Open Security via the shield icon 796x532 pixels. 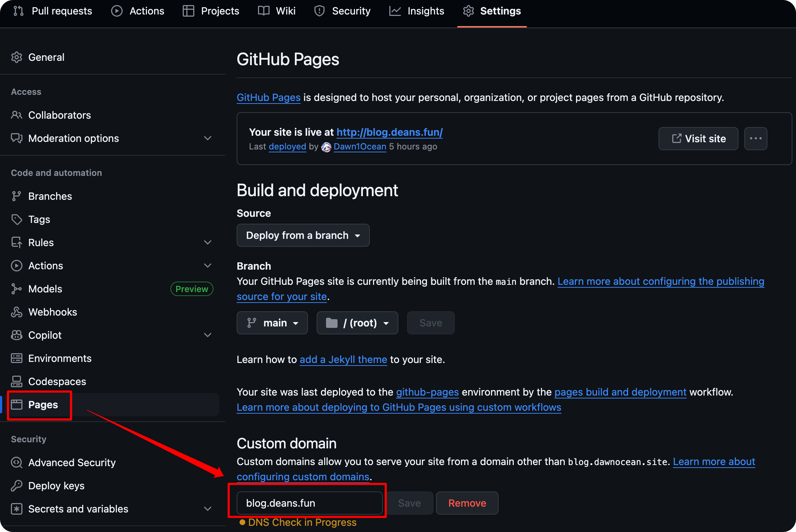(x=319, y=11)
